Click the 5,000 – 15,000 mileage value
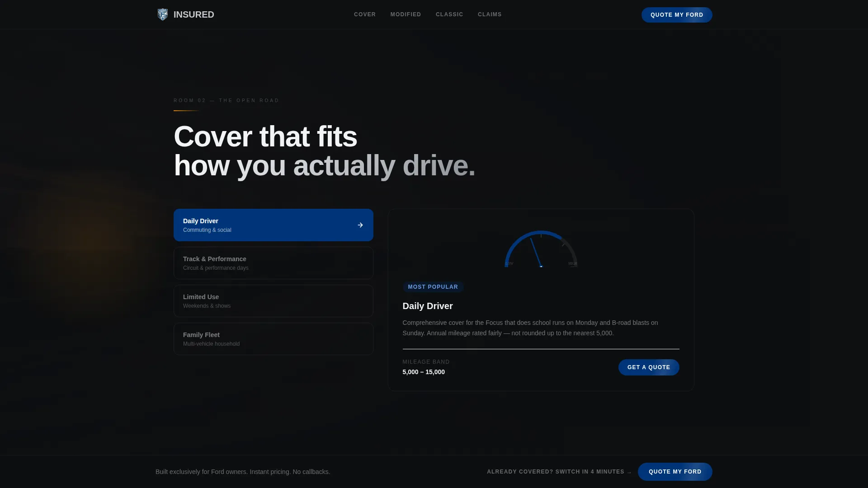The image size is (868, 488). click(424, 372)
